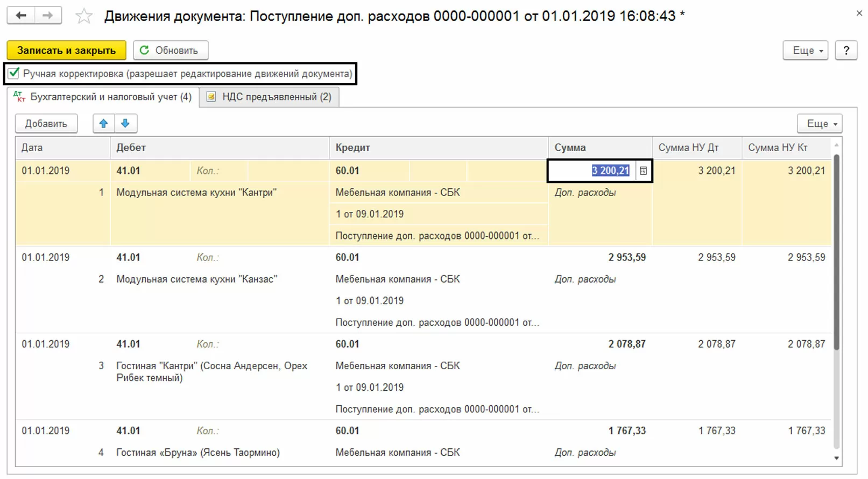Click Кол.: field in row 3
The height and width of the screenshot is (479, 868).
click(208, 344)
